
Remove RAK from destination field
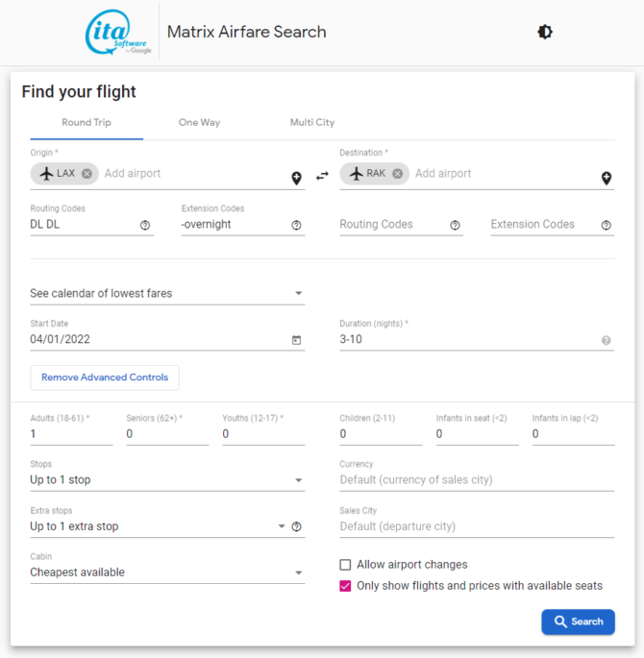coord(398,174)
